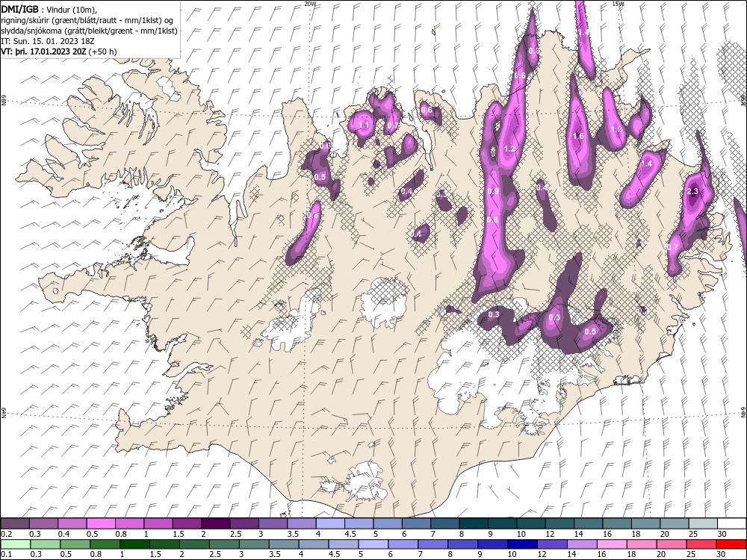The image size is (747, 560).
Task: Pick the light pink 16 rain-scale swatch
Action: pos(613,544)
